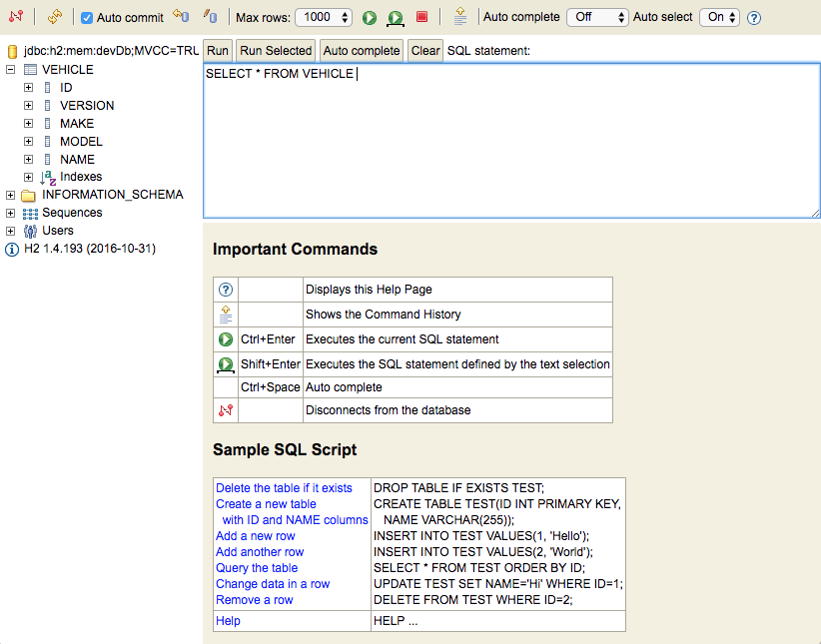Open the Auto complete dropdown set to Off
This screenshot has height=644, width=821.
click(x=597, y=17)
